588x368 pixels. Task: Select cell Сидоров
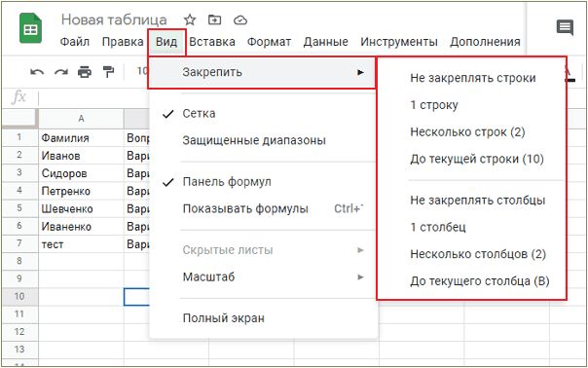coord(81,173)
